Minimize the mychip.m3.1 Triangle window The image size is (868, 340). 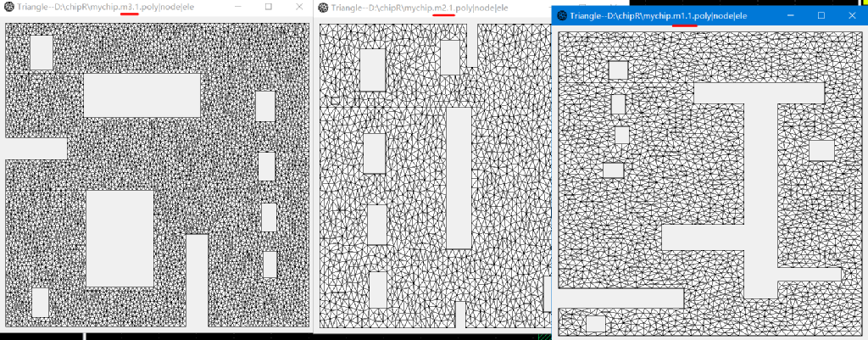pos(236,7)
